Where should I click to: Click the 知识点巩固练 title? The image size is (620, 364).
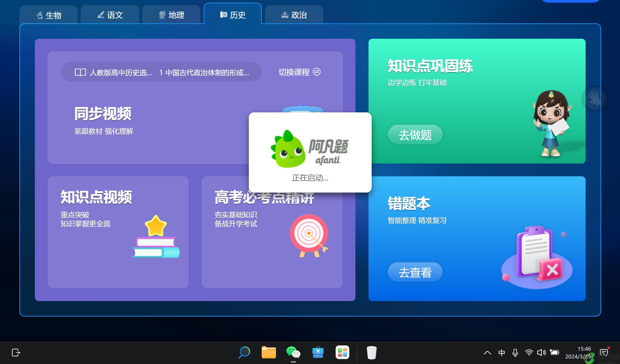430,66
